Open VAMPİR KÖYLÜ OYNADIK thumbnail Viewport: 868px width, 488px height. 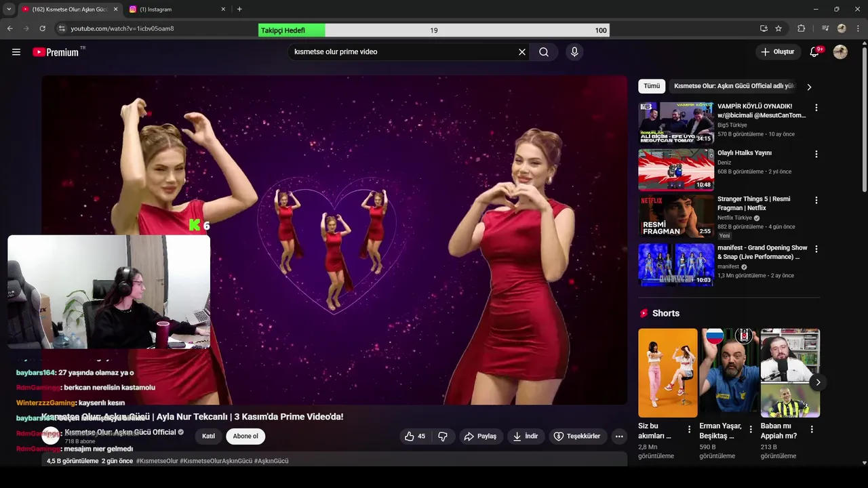676,123
